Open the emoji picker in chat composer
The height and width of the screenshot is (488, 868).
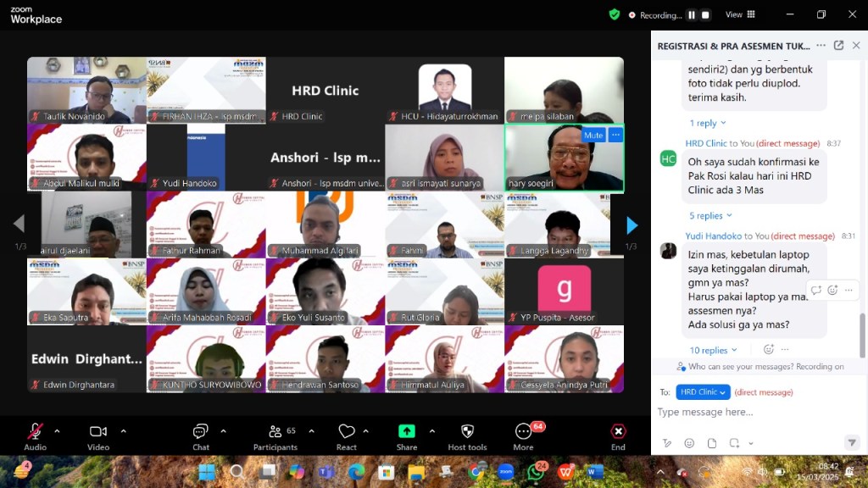(689, 443)
